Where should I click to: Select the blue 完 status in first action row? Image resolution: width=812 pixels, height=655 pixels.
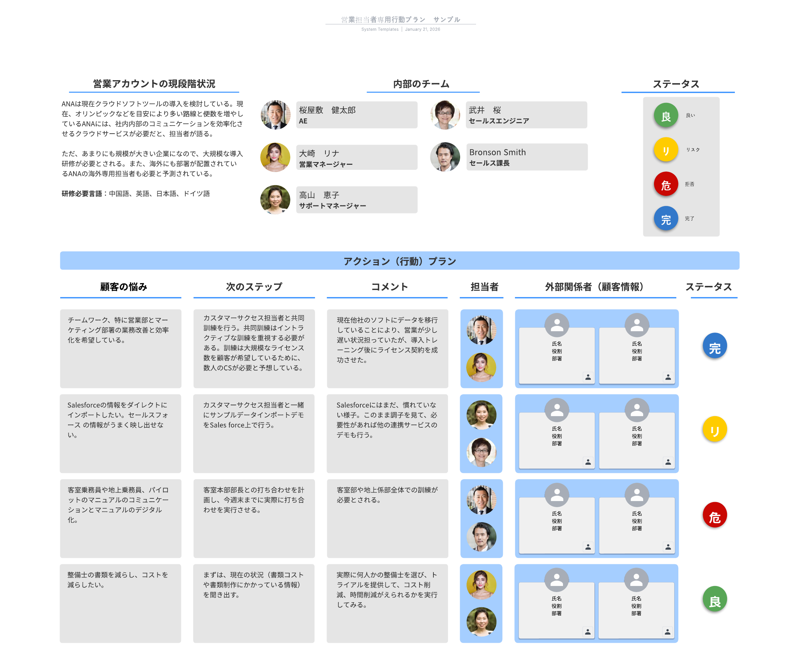[714, 346]
